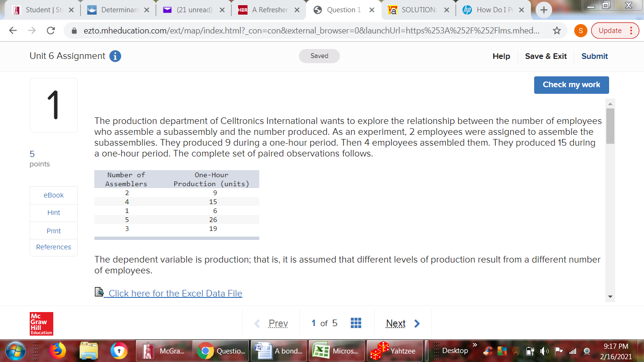Reload the page in Chrome
Image resolution: width=644 pixels, height=362 pixels.
51,30
